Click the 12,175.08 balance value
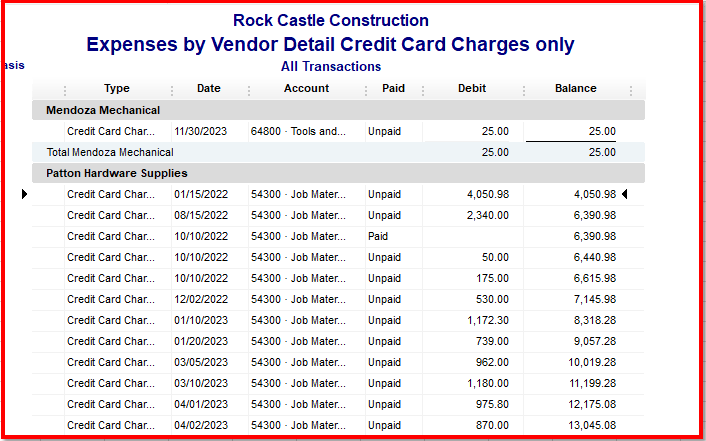 click(x=592, y=405)
